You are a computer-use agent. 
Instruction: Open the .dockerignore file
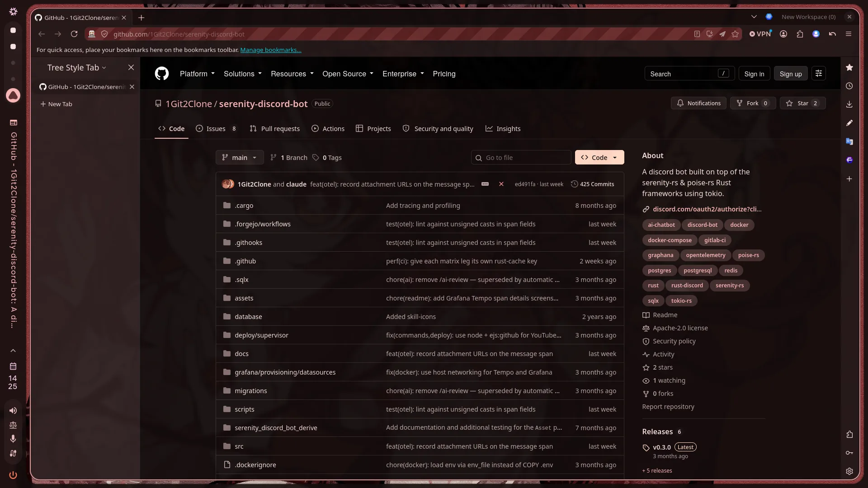coord(255,465)
